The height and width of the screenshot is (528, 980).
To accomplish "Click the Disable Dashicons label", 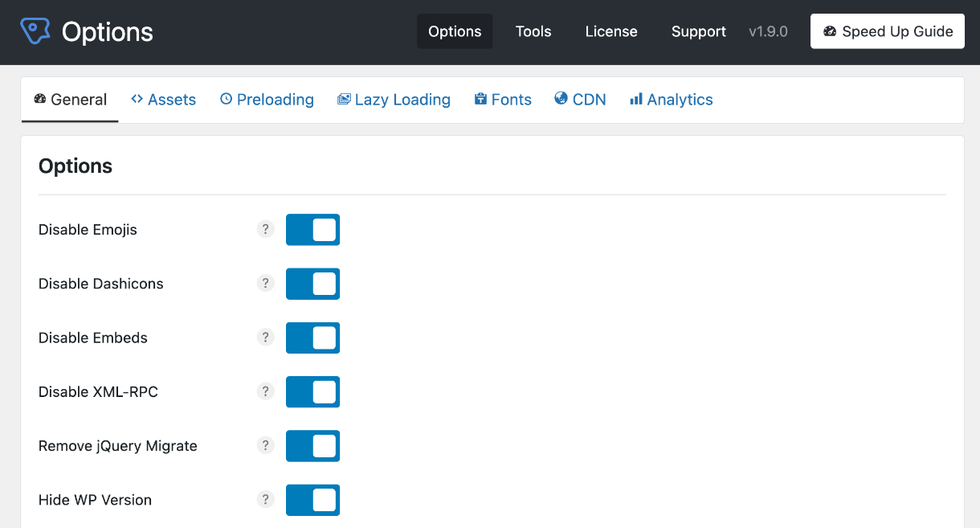I will [101, 284].
